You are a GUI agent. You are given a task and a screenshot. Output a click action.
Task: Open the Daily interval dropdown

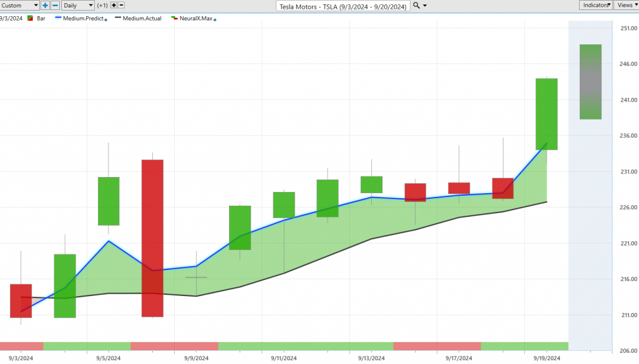(78, 5)
